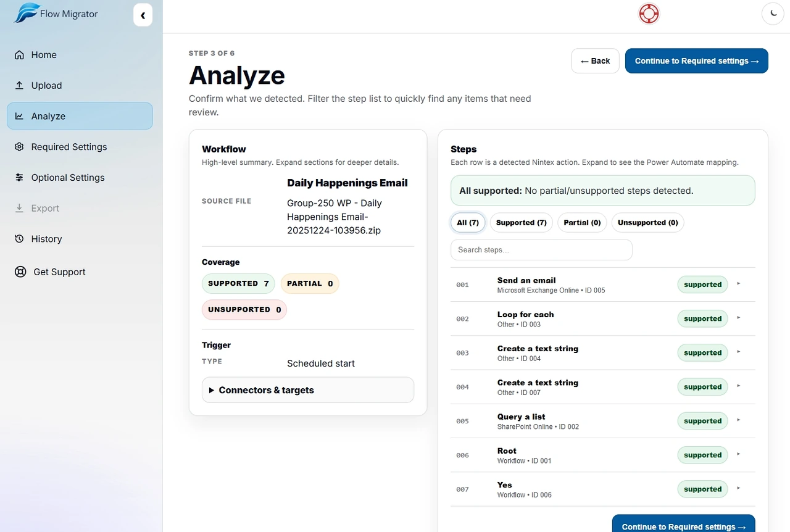This screenshot has height=532, width=790.
Task: Select the Home icon in the sidebar
Action: pos(20,54)
